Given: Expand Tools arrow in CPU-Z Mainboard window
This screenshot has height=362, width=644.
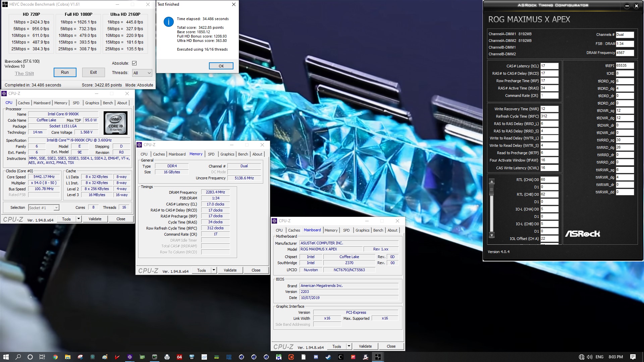Looking at the screenshot, I should point(349,346).
